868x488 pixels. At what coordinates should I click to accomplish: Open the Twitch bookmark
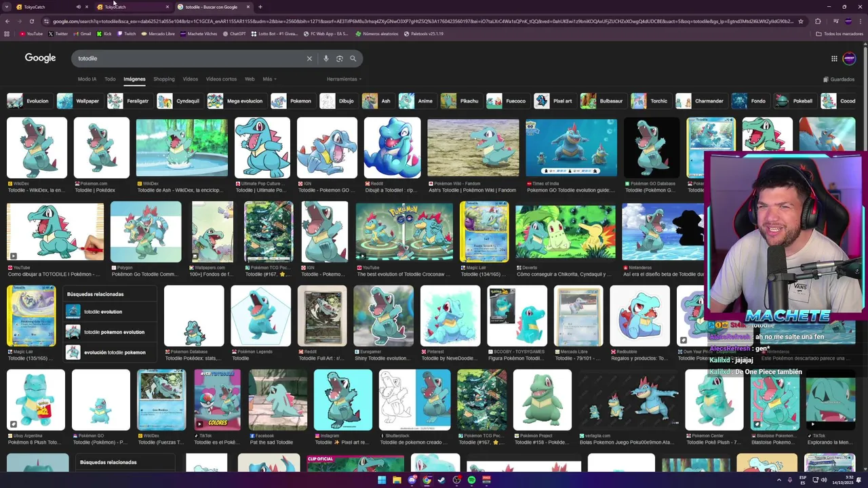click(126, 33)
